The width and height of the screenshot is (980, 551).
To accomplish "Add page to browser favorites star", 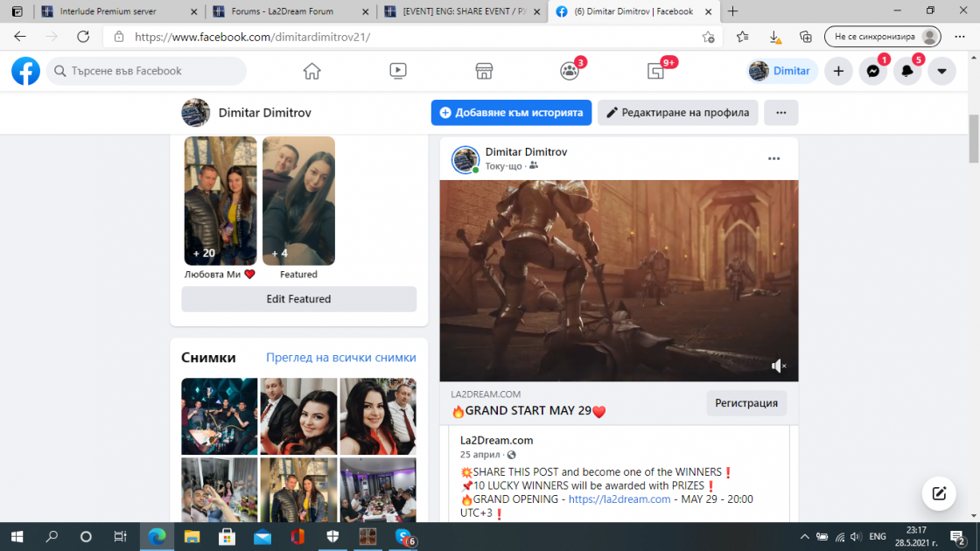I will [x=708, y=37].
